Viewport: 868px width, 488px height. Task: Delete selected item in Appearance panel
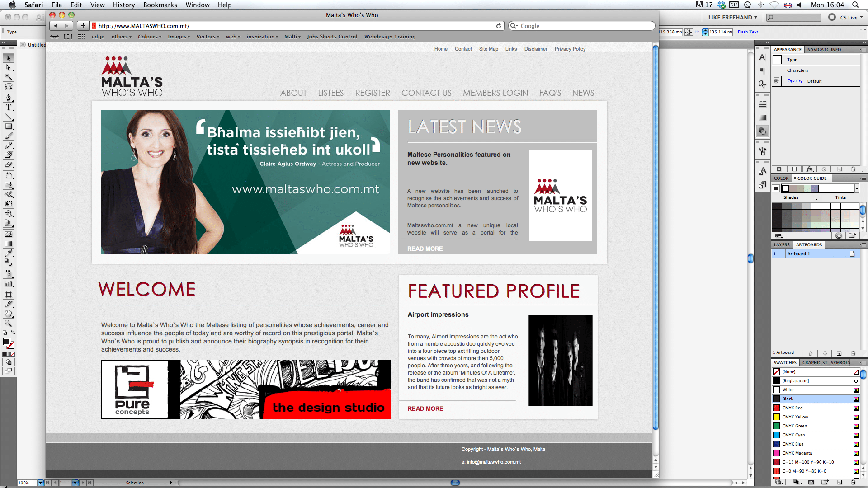tap(853, 169)
